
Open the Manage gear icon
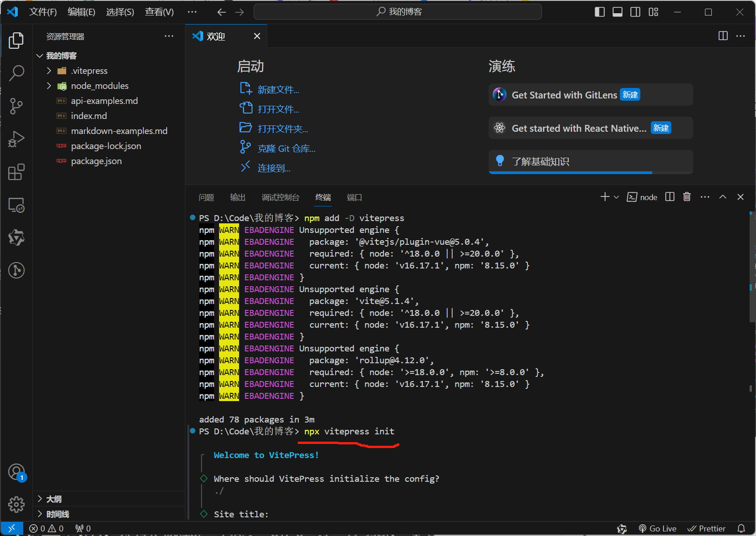coord(16,504)
